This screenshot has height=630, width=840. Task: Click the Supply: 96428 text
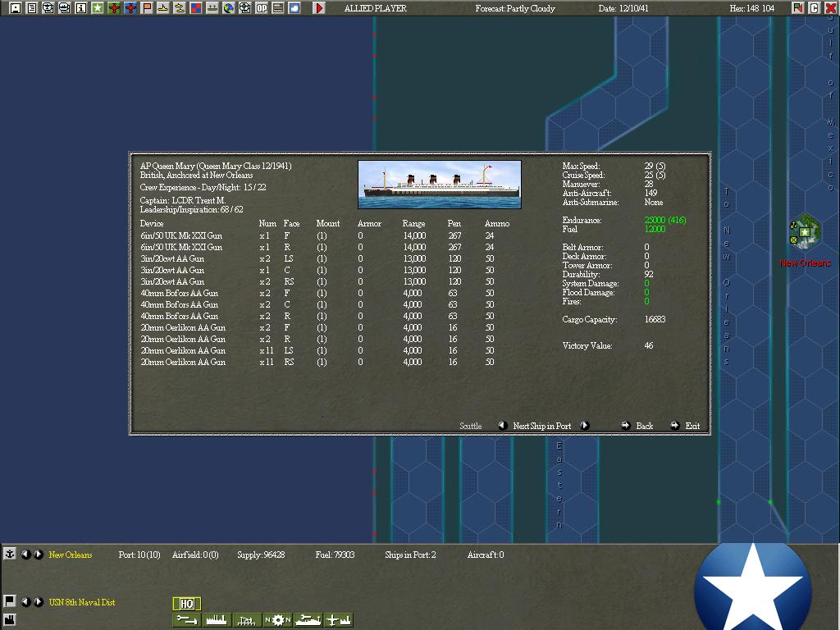pos(261,555)
